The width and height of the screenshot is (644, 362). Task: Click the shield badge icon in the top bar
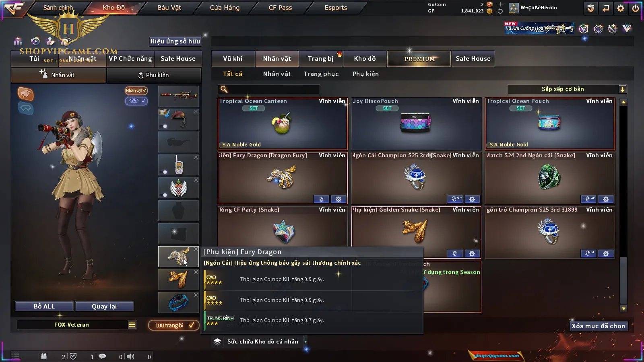[591, 8]
